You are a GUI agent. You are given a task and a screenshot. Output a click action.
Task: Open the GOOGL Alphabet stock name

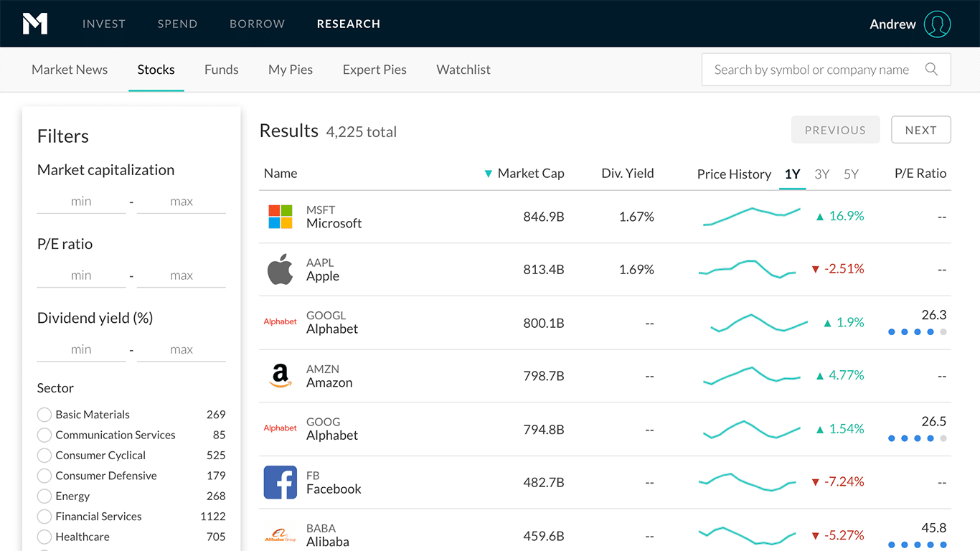click(332, 329)
